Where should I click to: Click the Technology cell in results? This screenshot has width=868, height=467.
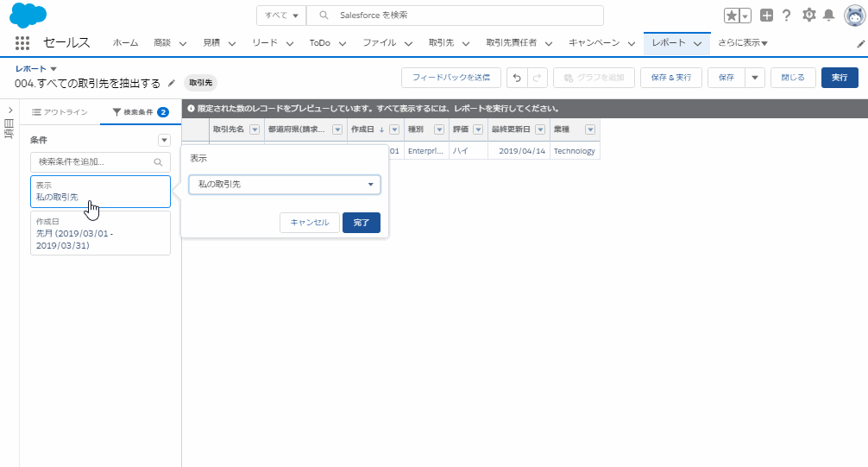[x=575, y=151]
